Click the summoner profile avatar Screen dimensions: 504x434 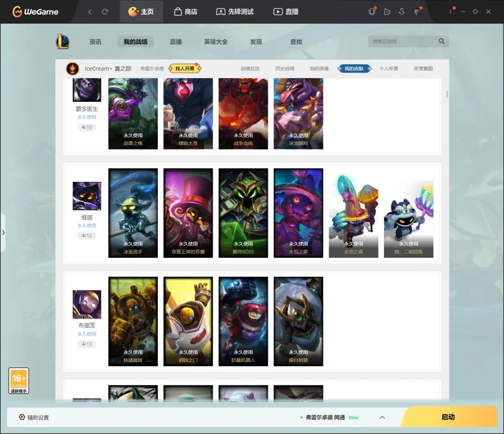73,69
